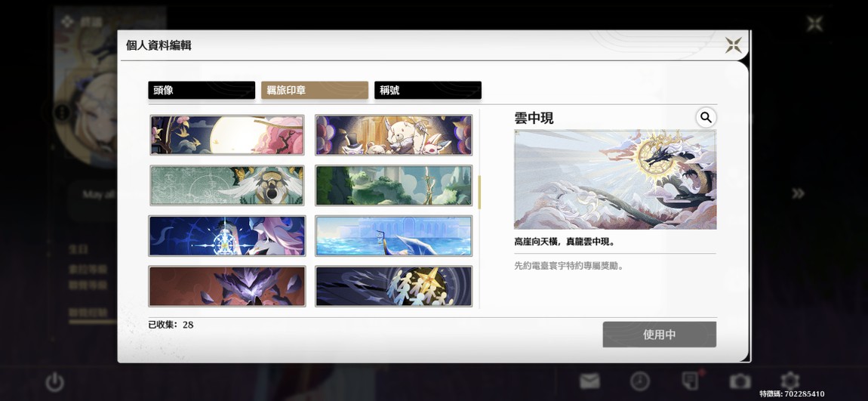Click the 雲中現 dragon preview image
The height and width of the screenshot is (401, 868).
[615, 180]
